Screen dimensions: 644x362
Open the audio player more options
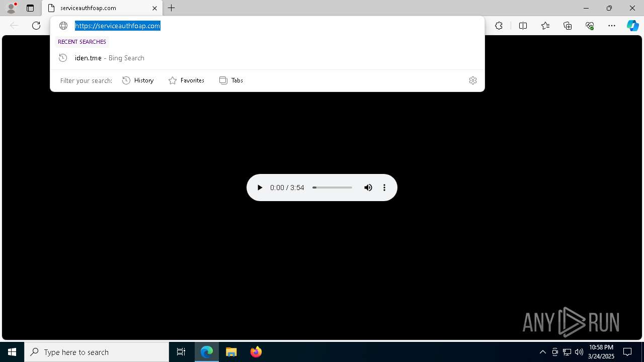pos(384,188)
